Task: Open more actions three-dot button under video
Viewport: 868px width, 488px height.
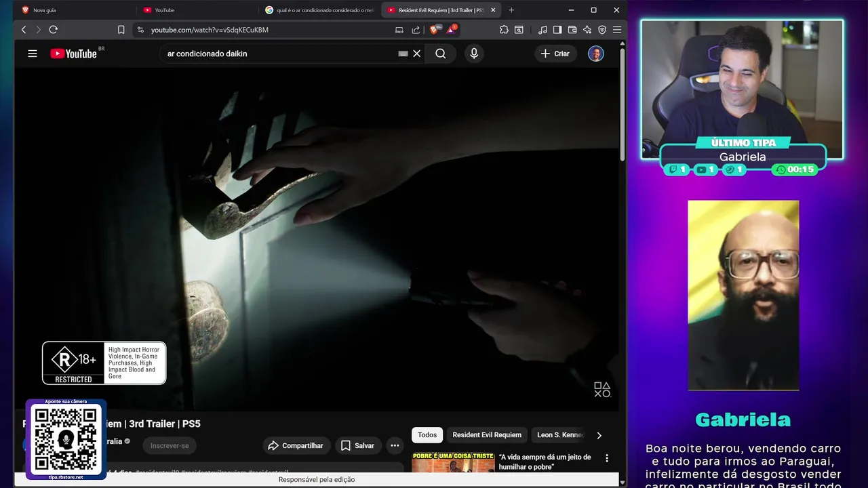Action: [x=395, y=445]
